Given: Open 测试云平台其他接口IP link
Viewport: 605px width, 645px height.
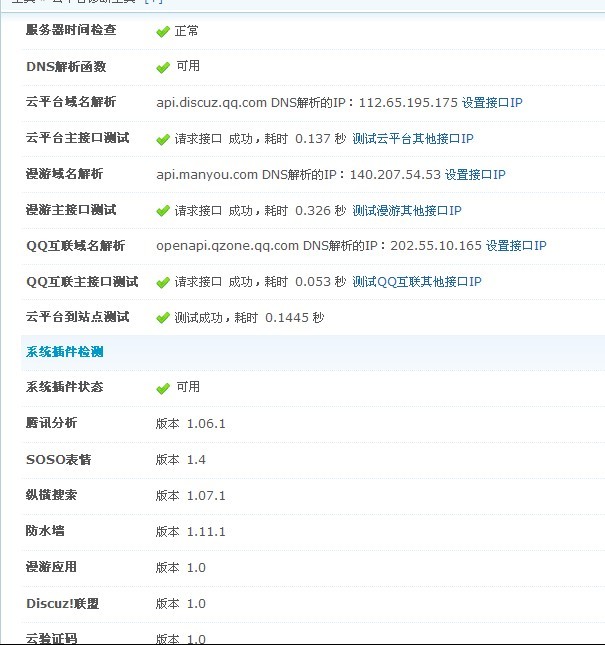Looking at the screenshot, I should [x=413, y=139].
